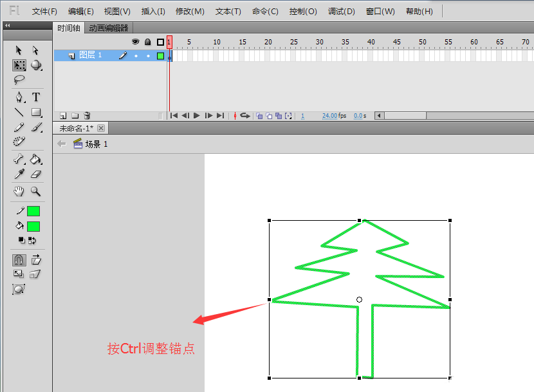Choose the Free Transform tool
Image resolution: width=534 pixels, height=392 pixels.
pyautogui.click(x=19, y=65)
